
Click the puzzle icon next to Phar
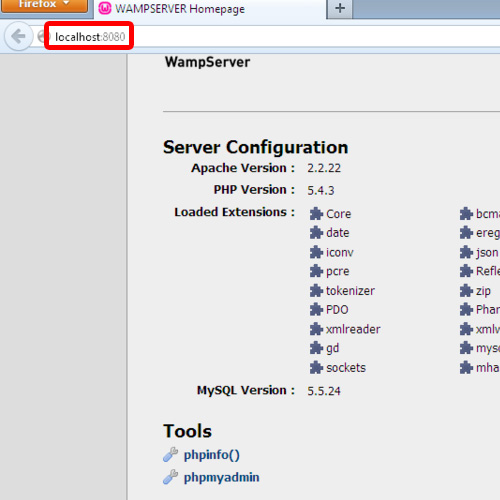[466, 310]
